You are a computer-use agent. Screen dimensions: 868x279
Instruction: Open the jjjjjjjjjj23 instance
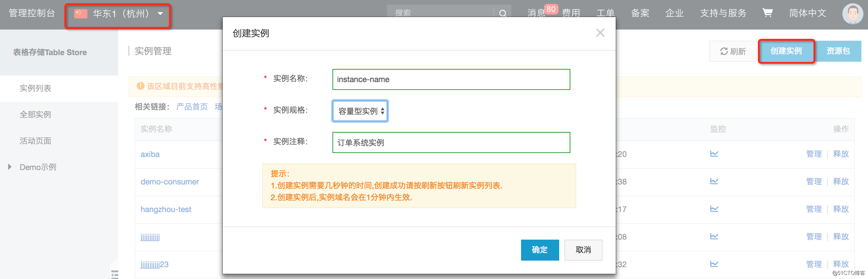tap(154, 265)
